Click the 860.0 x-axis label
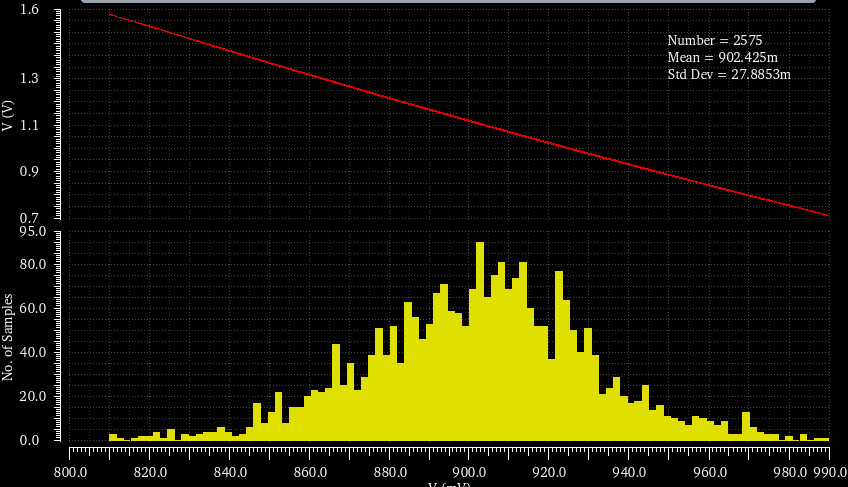 coord(310,472)
